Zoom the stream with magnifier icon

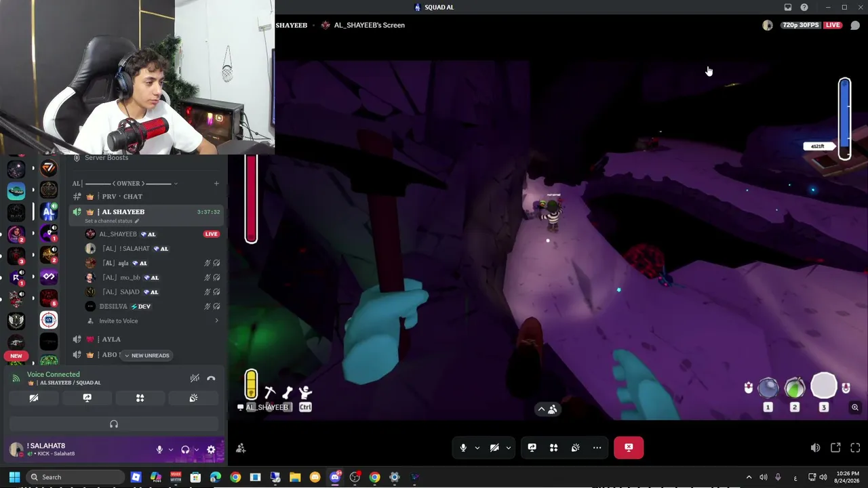point(855,407)
